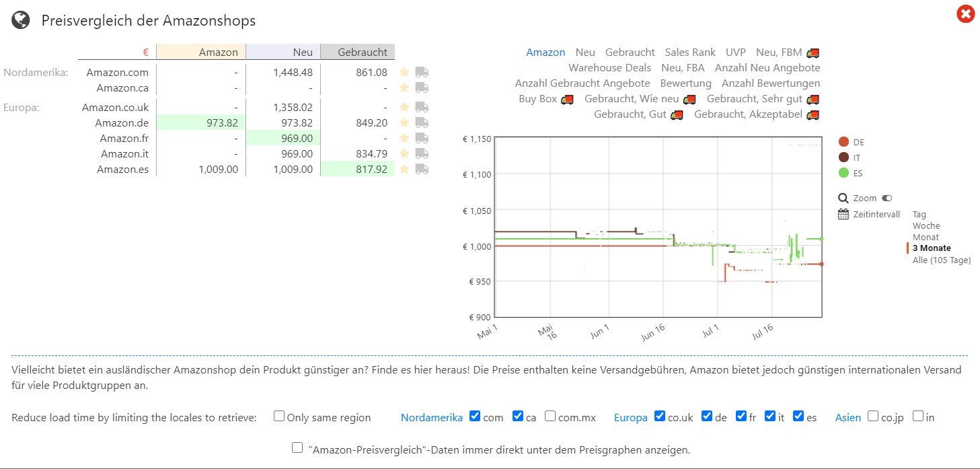Uncheck the com locale checkbox
Screen dimensions: 980x469
[475, 416]
